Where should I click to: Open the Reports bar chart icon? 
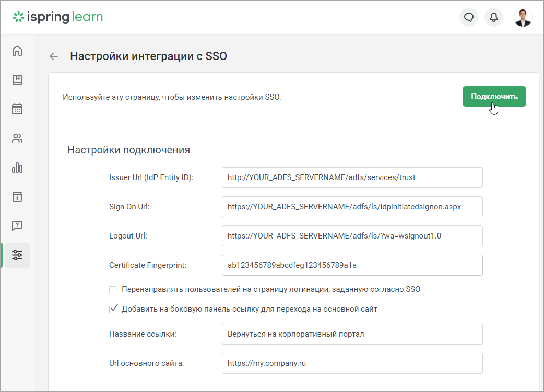click(17, 168)
